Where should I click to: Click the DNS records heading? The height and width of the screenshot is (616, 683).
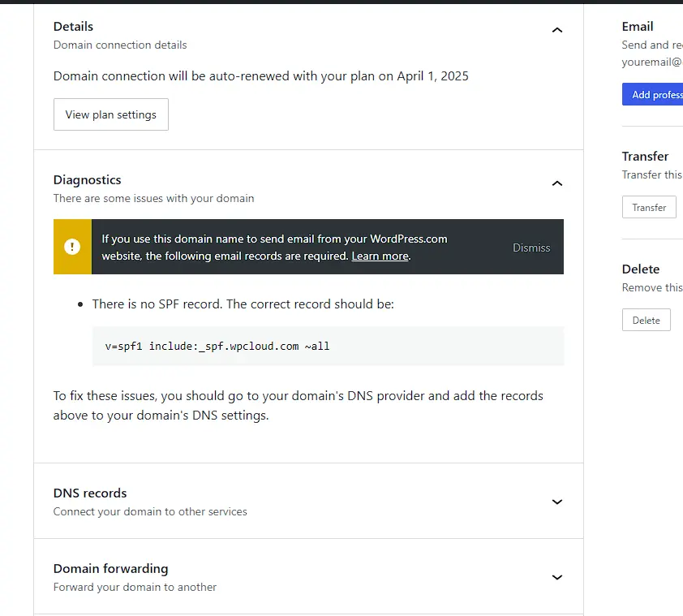pyautogui.click(x=90, y=493)
